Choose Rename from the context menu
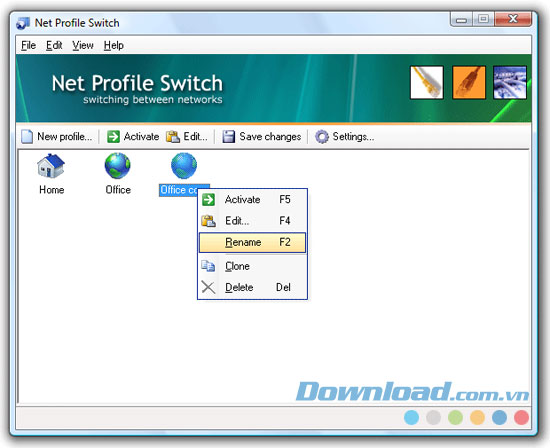This screenshot has height=448, width=550. (x=253, y=242)
